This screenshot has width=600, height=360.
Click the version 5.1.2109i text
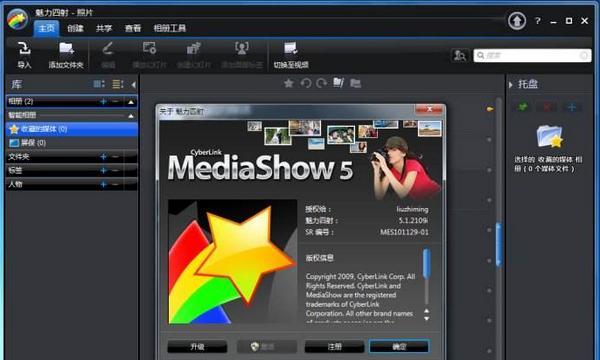pyautogui.click(x=413, y=221)
